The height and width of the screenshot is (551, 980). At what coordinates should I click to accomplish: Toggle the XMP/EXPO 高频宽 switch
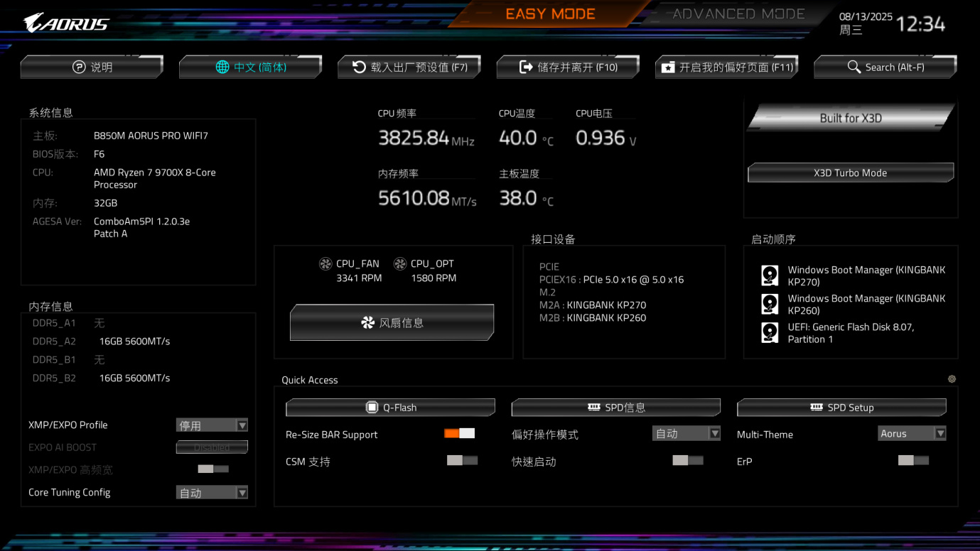213,469
